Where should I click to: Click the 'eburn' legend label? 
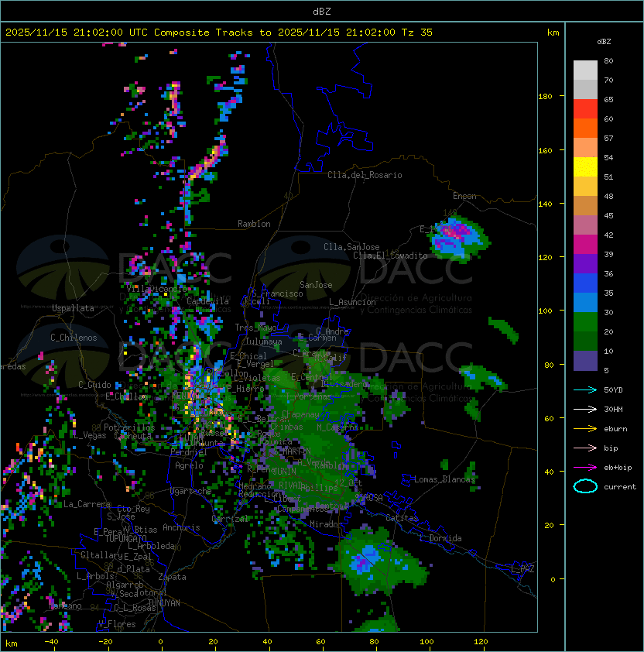pos(615,429)
